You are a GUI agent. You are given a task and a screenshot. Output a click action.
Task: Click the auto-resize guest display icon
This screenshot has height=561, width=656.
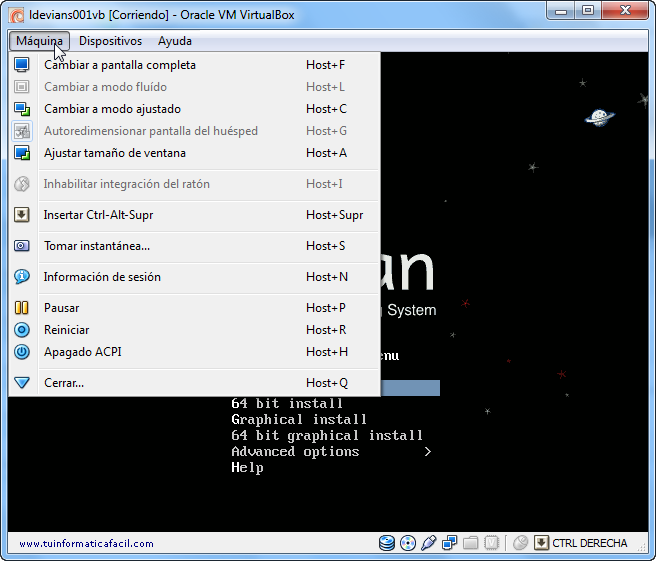pos(22,131)
